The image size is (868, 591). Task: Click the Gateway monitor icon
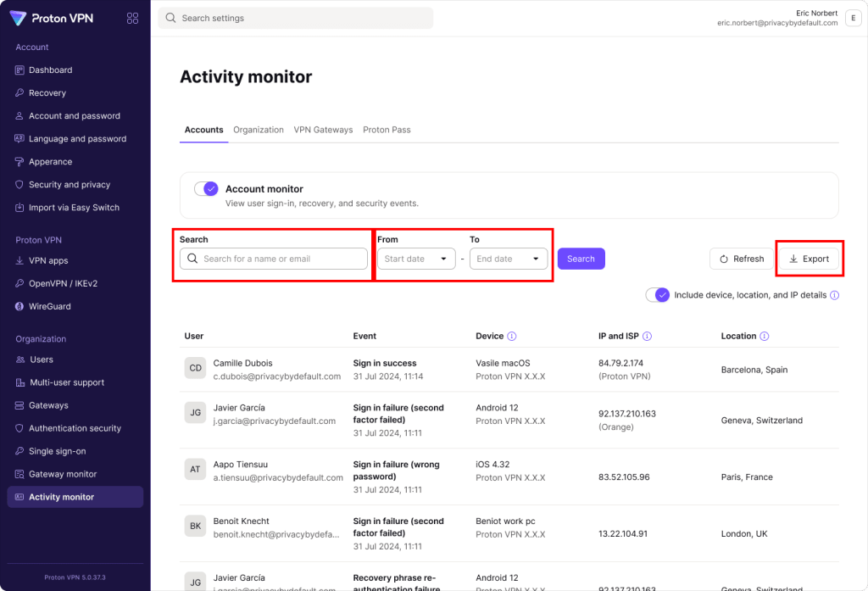point(19,474)
